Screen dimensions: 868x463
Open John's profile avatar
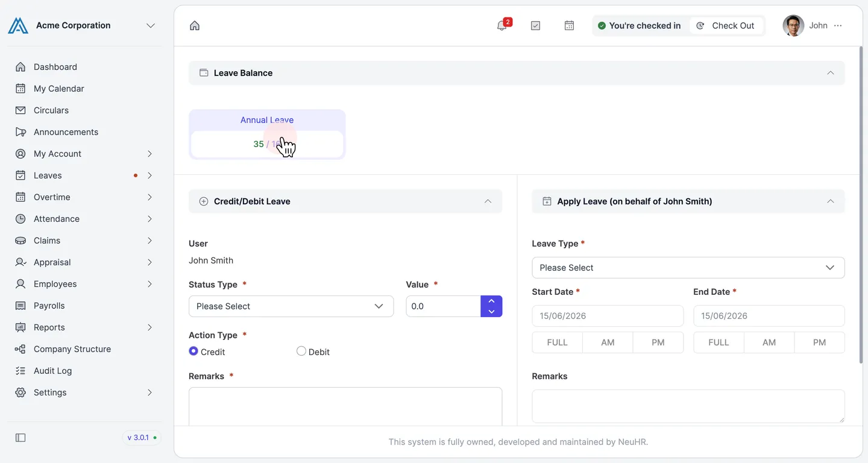793,25
